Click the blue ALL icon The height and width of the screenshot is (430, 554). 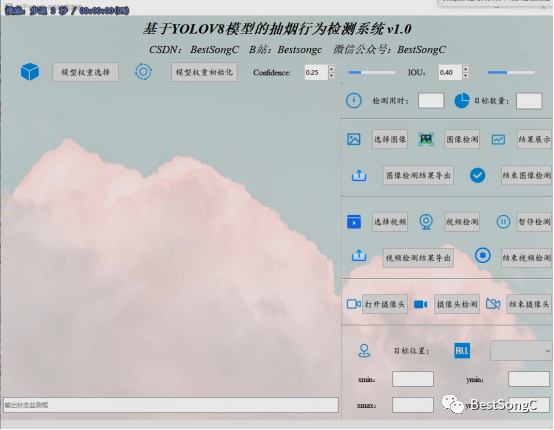pos(462,351)
